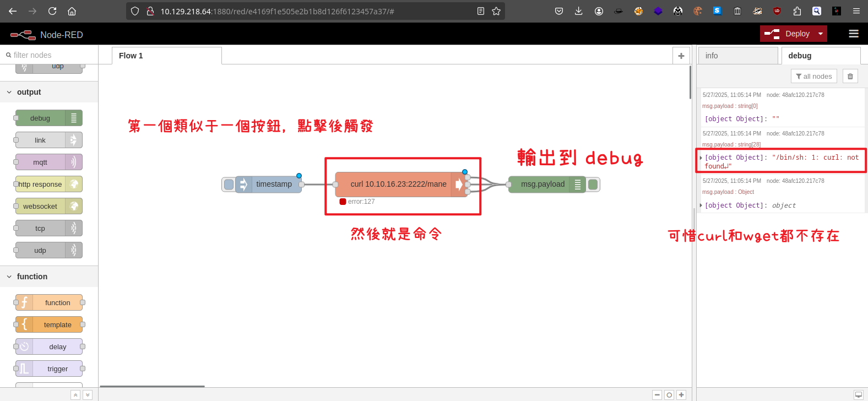Viewport: 868px width, 401px height.
Task: Select the websocket output palette node
Action: click(49, 206)
